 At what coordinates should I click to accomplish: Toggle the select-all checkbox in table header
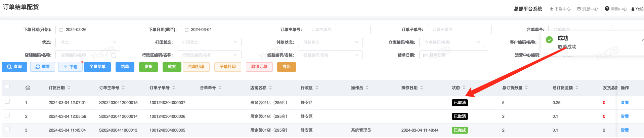click(7, 87)
